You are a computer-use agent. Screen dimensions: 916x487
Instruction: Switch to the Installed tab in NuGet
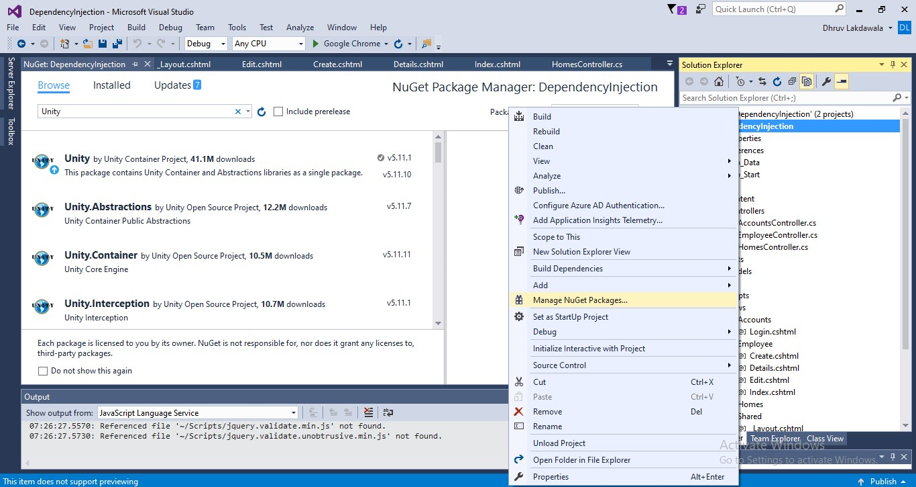[112, 85]
